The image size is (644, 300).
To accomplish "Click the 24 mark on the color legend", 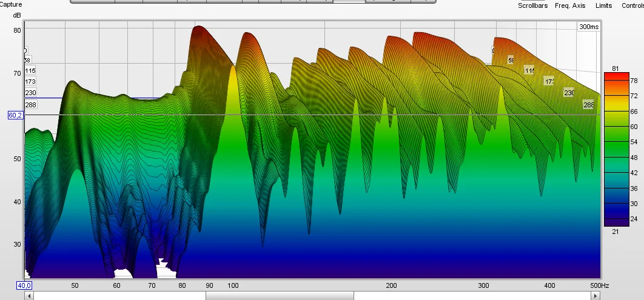I will pos(634,219).
